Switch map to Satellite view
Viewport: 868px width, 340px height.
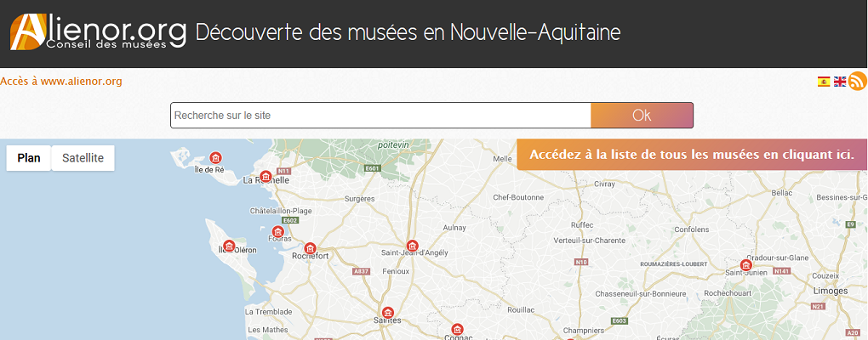pos(83,158)
